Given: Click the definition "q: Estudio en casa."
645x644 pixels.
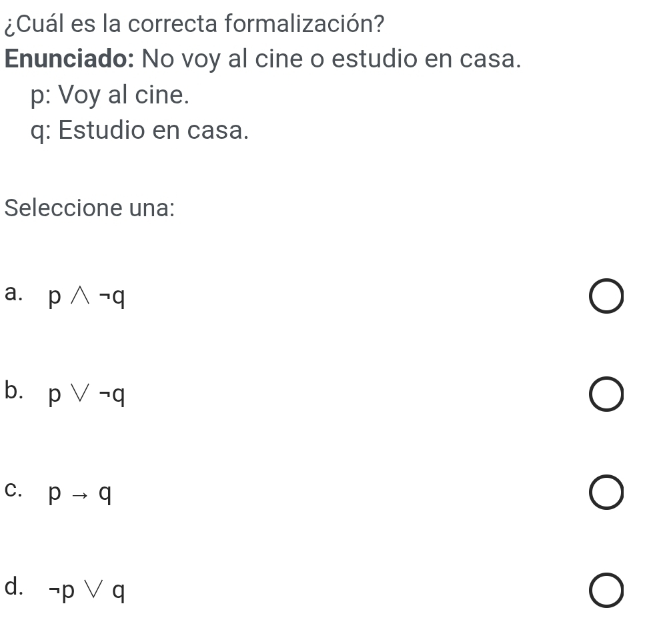Looking at the screenshot, I should click(140, 131).
